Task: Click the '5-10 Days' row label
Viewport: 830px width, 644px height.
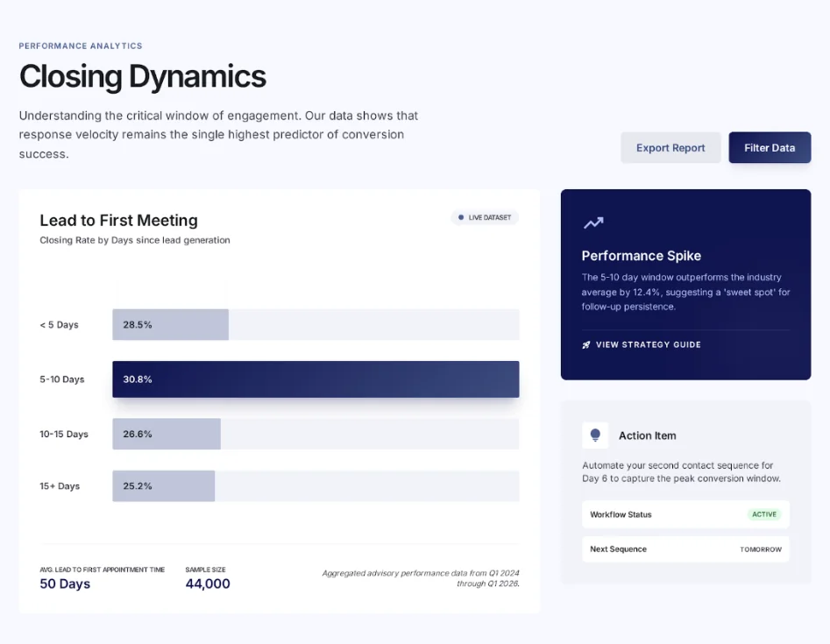Action: pos(62,379)
